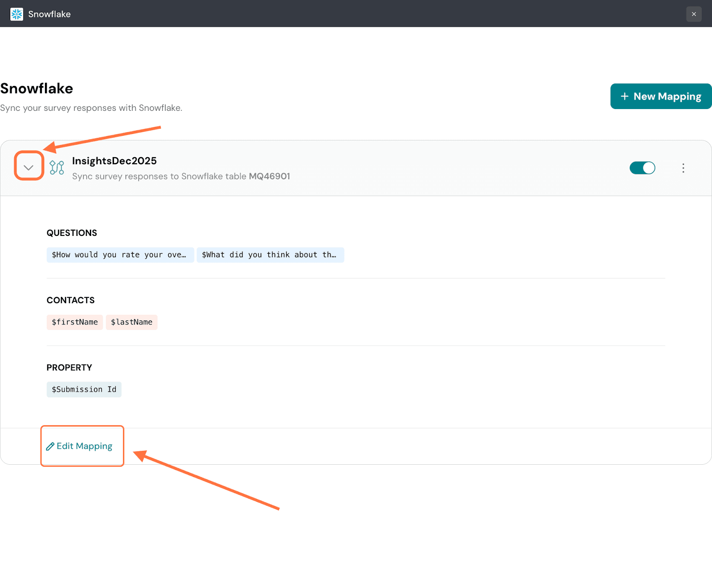
Task: Close the Snowflake dialog window
Action: coord(693,14)
